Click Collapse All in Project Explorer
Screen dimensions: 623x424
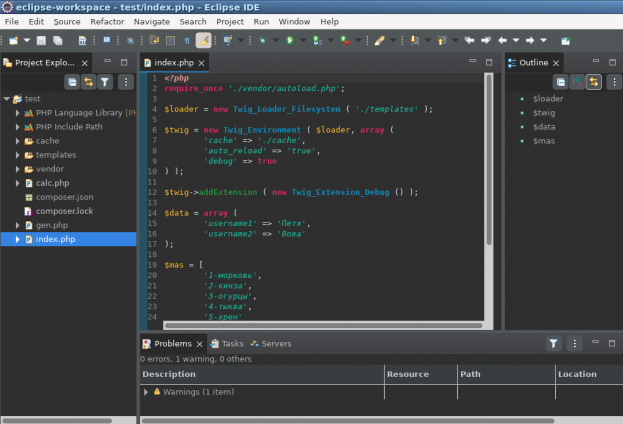[72, 82]
